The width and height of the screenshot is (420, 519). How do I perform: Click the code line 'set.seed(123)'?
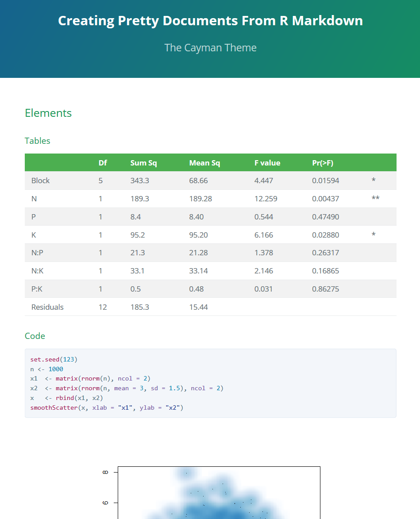click(x=54, y=359)
